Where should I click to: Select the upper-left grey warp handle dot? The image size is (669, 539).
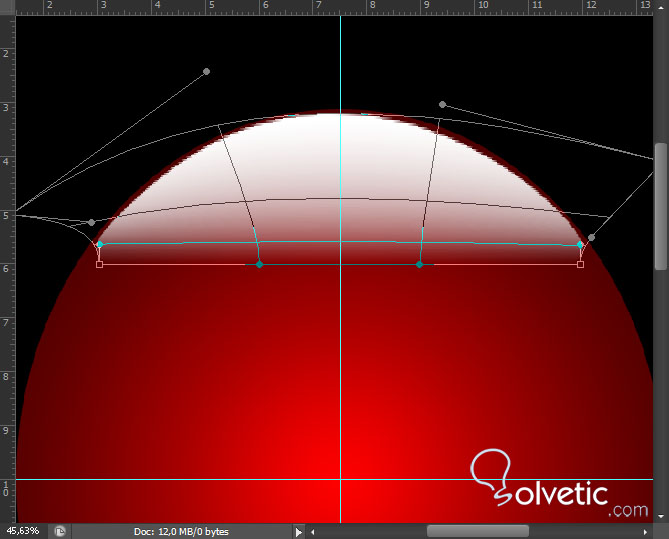pyautogui.click(x=207, y=71)
